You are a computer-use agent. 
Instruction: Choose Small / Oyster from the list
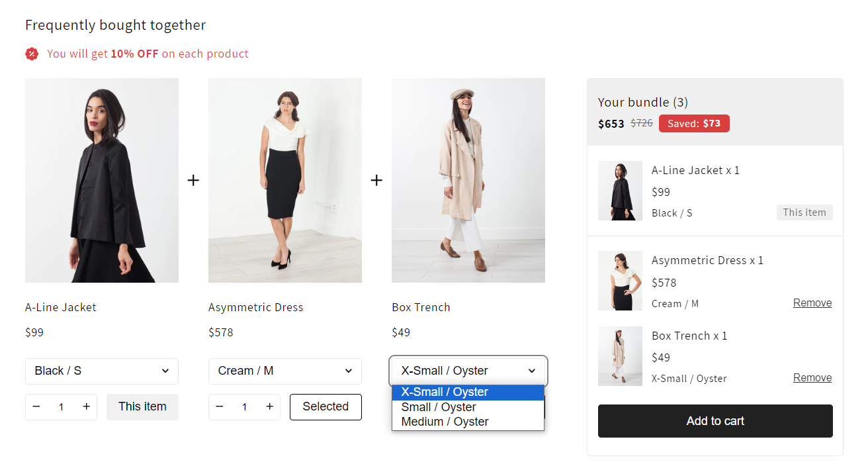(x=468, y=407)
